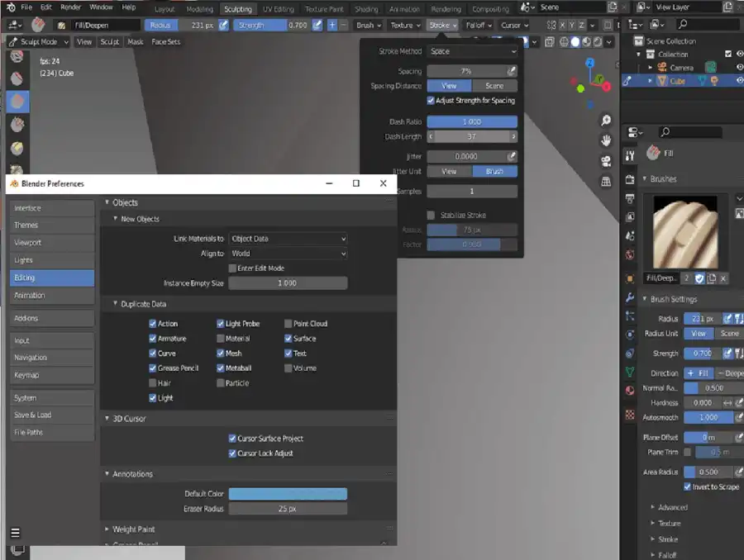Click the fake user shield icon
Image resolution: width=744 pixels, height=560 pixels.
pyautogui.click(x=699, y=278)
